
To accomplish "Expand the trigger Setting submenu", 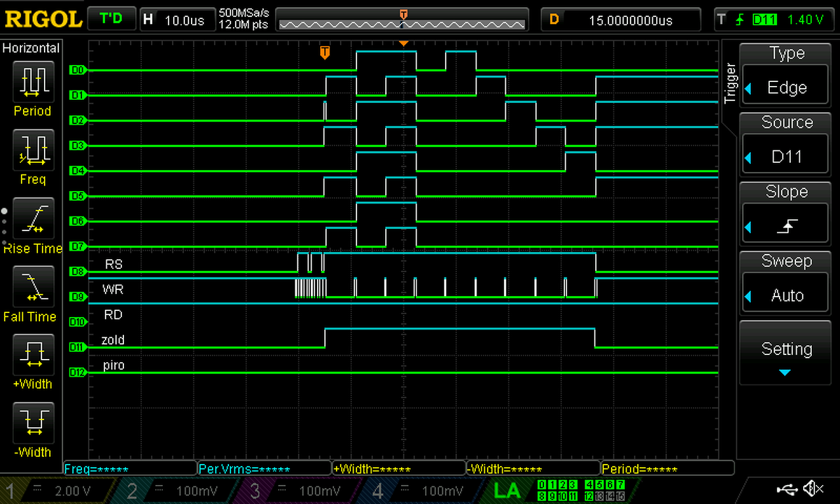I will tap(786, 352).
